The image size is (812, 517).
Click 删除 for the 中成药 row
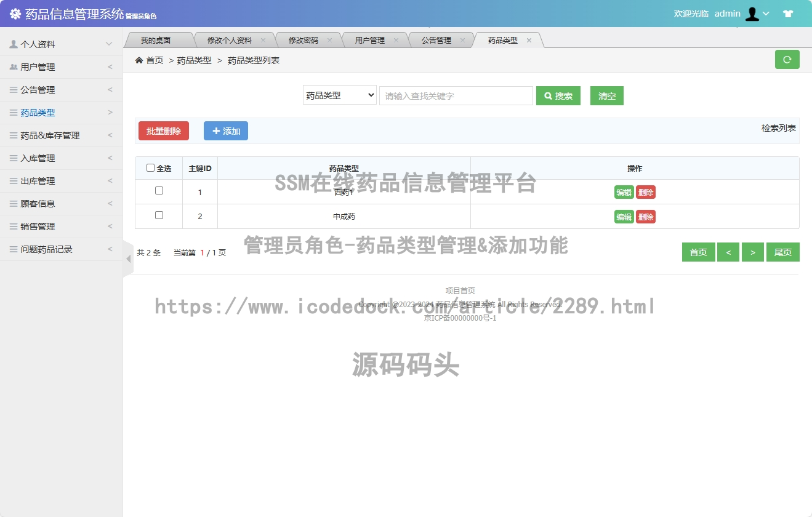[x=646, y=217]
